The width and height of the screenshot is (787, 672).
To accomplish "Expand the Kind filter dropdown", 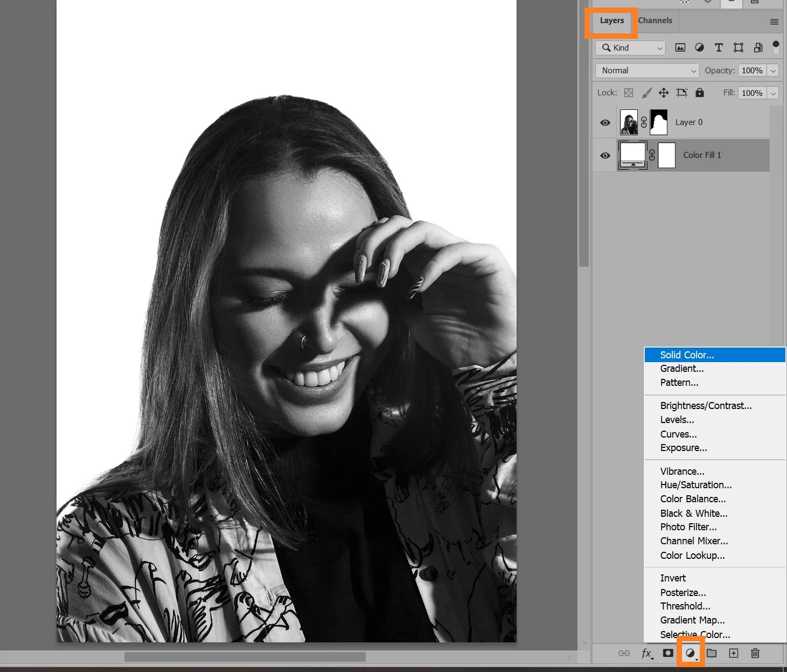I will pyautogui.click(x=630, y=48).
